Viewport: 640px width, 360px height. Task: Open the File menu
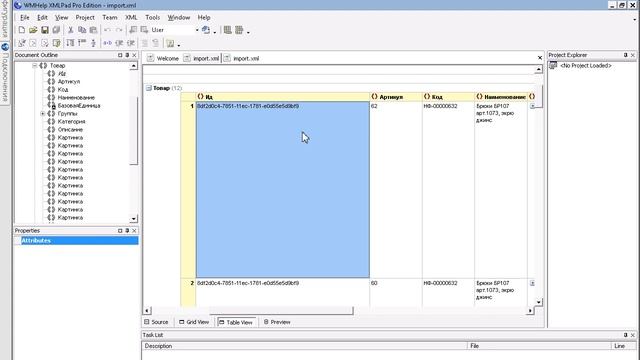coord(24,18)
